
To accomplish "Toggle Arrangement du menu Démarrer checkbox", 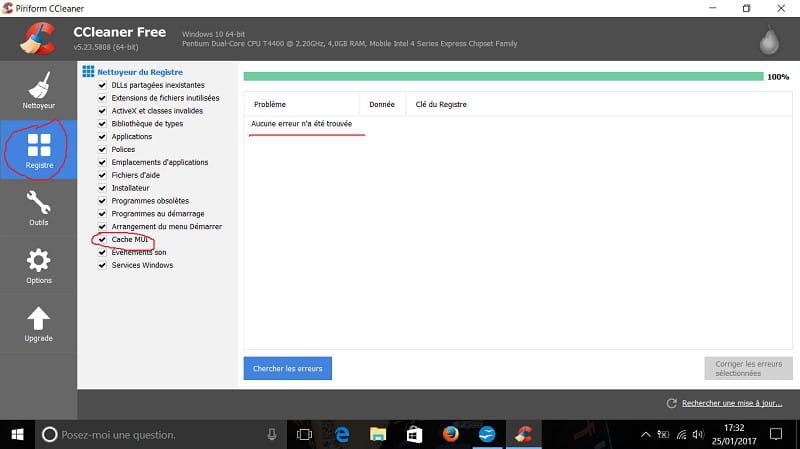I will [x=102, y=227].
